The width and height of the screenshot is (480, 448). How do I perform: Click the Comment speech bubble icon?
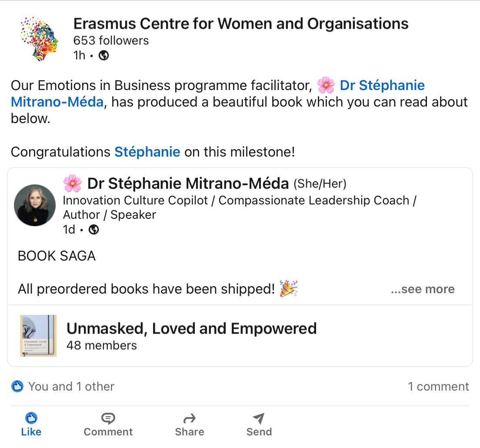[x=108, y=419]
